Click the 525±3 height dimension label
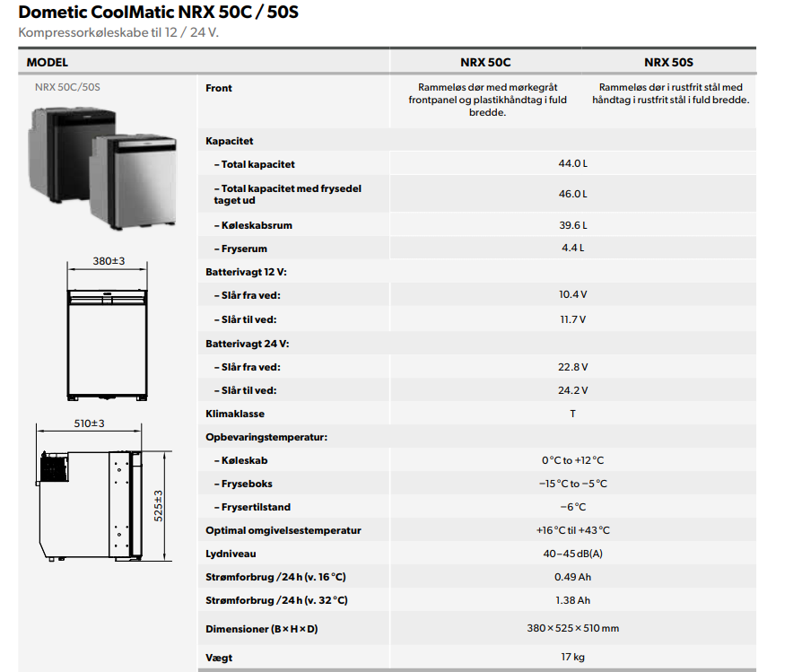 click(159, 505)
